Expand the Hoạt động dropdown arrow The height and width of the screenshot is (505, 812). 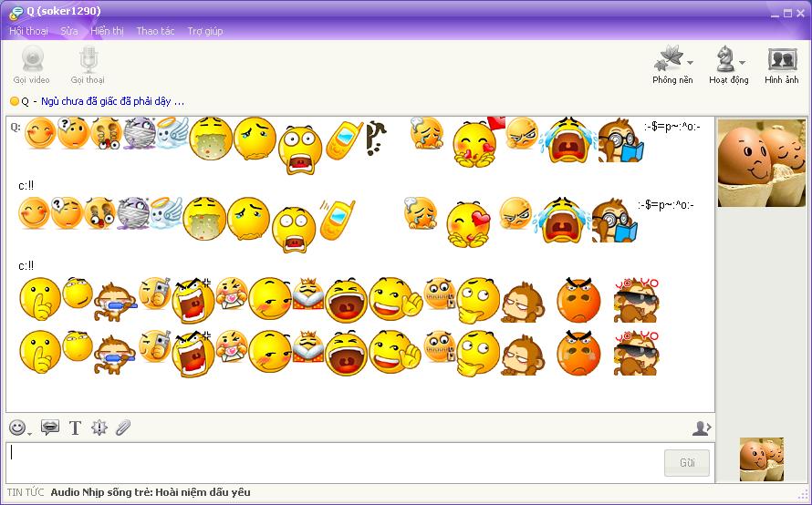(x=742, y=63)
